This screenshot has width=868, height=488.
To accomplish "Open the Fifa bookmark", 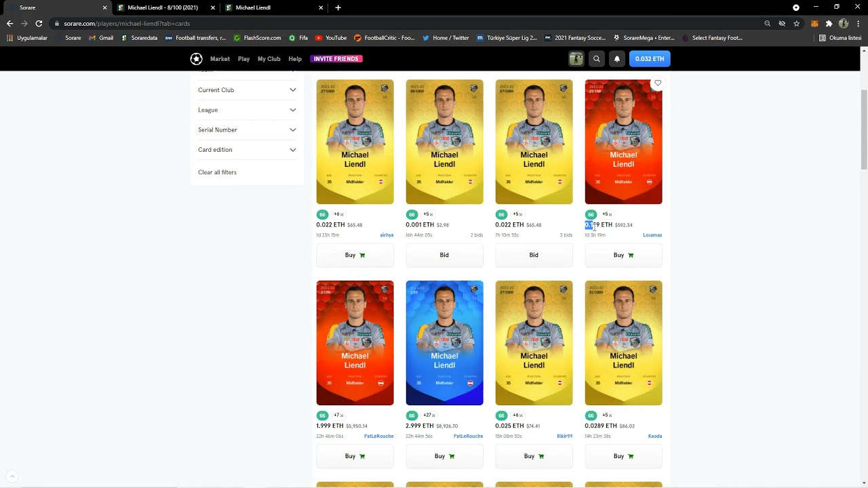I will click(x=298, y=38).
